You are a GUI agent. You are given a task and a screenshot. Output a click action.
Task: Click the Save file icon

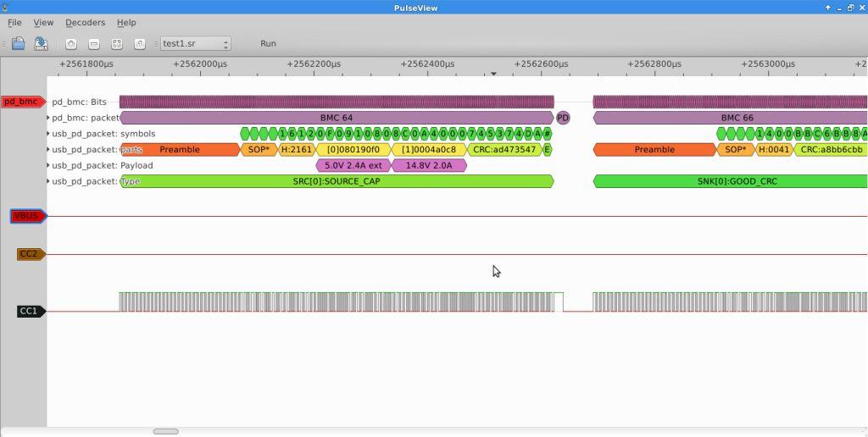40,43
